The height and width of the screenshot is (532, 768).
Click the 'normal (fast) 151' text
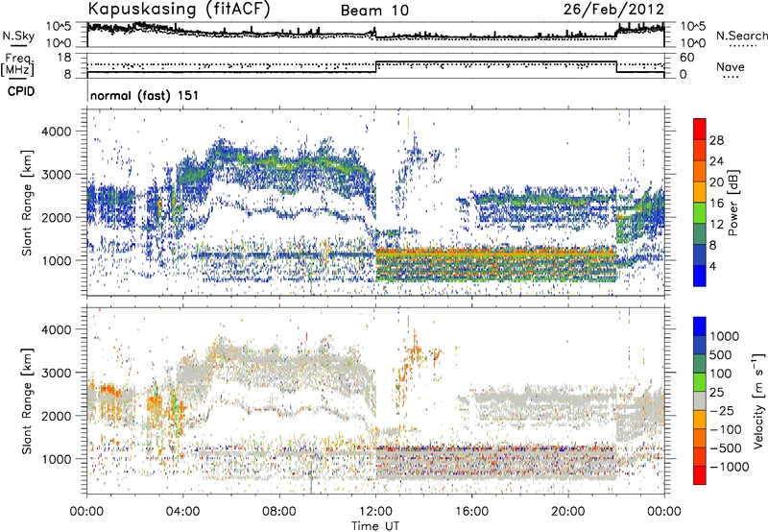point(145,95)
